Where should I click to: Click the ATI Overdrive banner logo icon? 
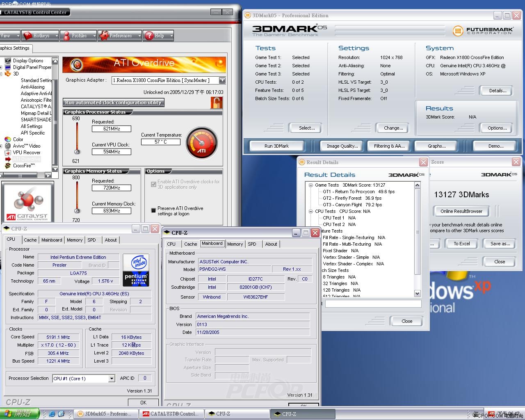(76, 64)
